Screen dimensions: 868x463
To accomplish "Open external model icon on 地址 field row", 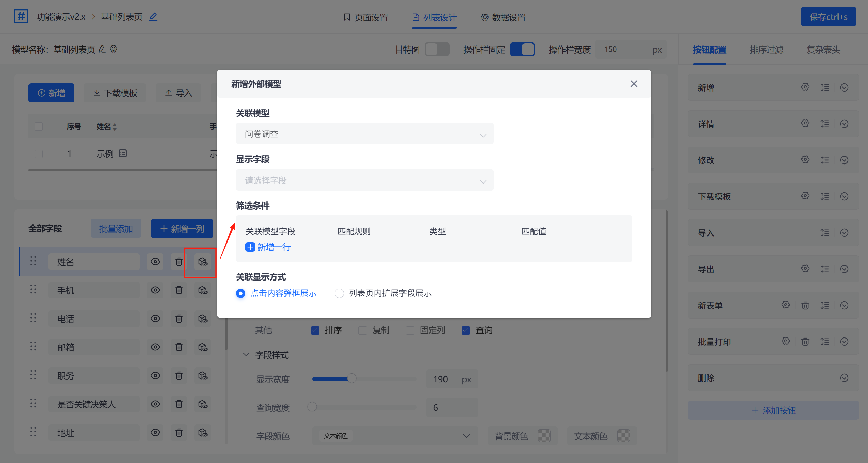I will point(202,433).
